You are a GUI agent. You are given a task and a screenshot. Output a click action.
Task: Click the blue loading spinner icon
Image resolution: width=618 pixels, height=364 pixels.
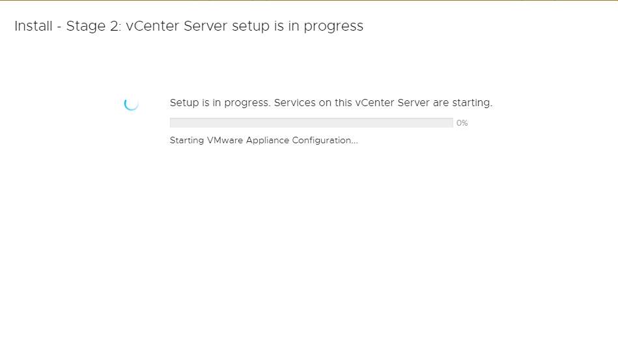pos(132,104)
